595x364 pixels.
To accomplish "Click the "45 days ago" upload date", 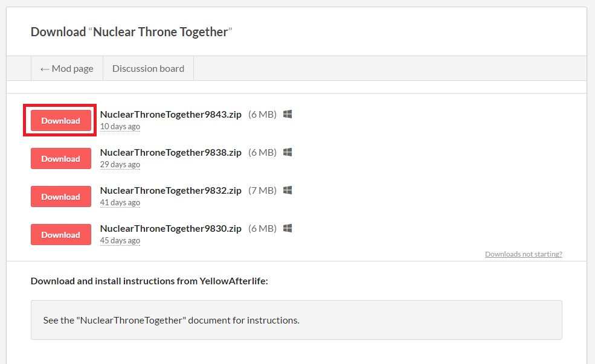I will pyautogui.click(x=120, y=241).
